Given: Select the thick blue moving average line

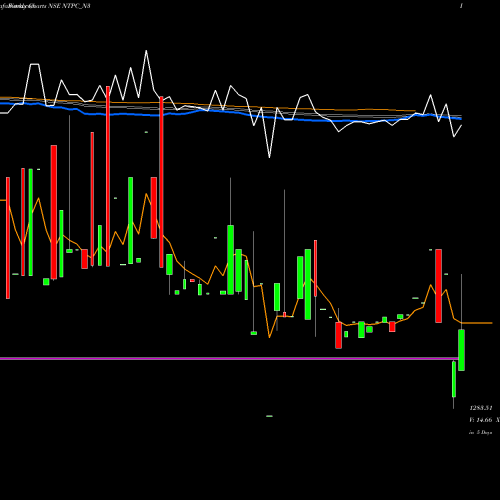Looking at the screenshot, I should [231, 113].
